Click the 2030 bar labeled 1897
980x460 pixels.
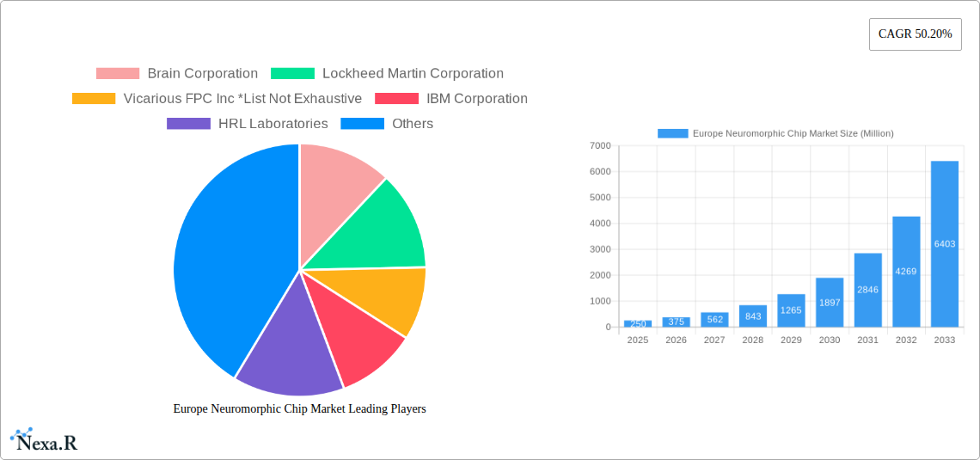[830, 303]
